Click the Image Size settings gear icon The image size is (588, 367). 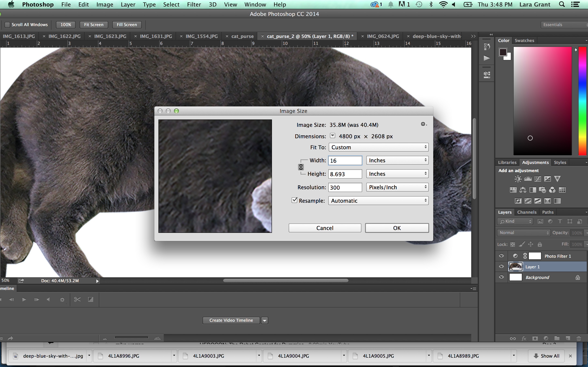coord(423,124)
